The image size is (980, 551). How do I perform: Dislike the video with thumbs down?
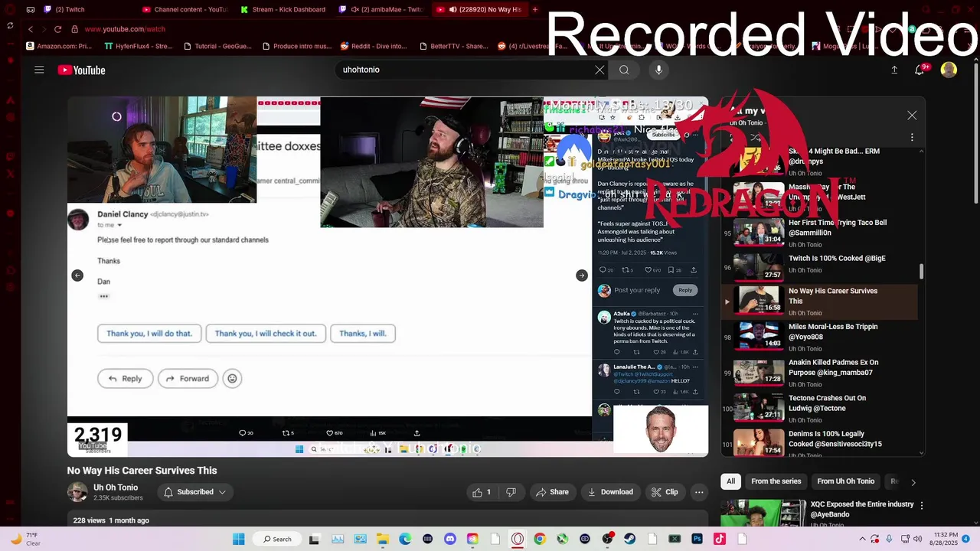click(511, 492)
